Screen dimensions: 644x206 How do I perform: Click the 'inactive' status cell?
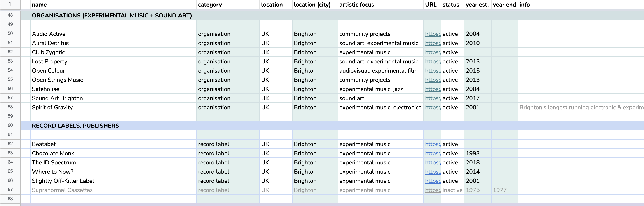click(452, 190)
